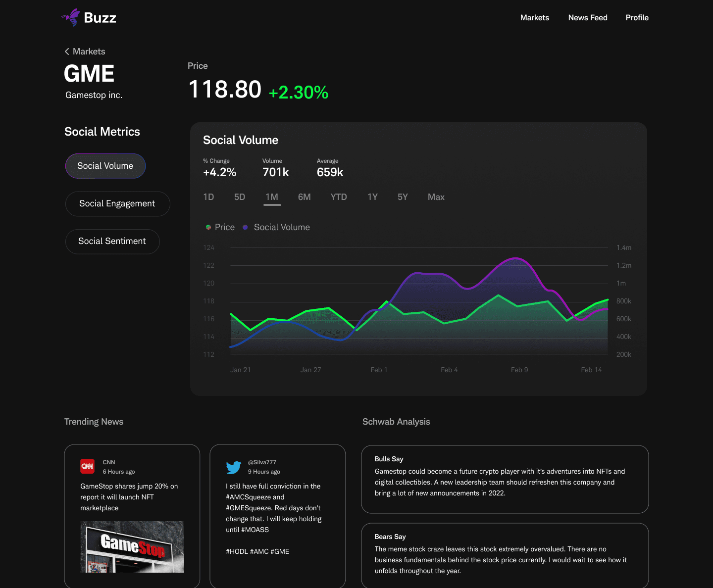Click the #HODL #AMC #GME hashtags line
The image size is (713, 588).
257,551
